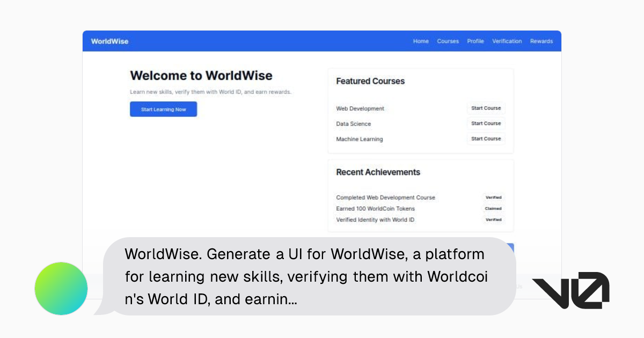
Task: Click the Verified badge for World ID identity
Action: click(493, 219)
